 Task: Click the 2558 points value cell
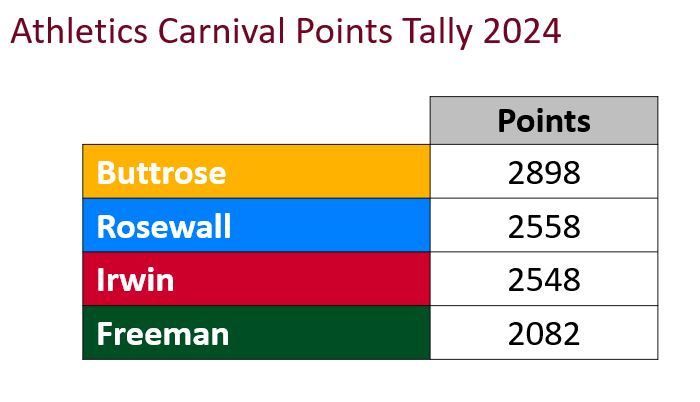click(544, 226)
